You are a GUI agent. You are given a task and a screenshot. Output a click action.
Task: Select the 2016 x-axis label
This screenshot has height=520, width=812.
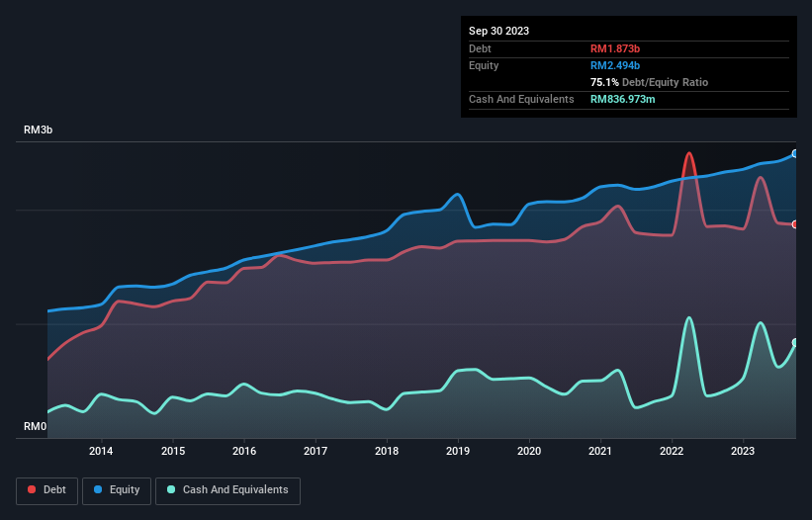244,451
